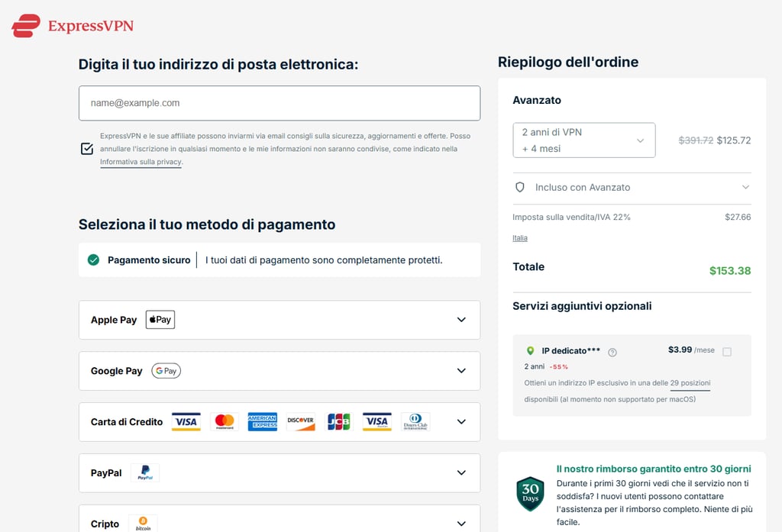The image size is (782, 532).
Task: Open the 2 anni di VPN plan dropdown
Action: [584, 140]
